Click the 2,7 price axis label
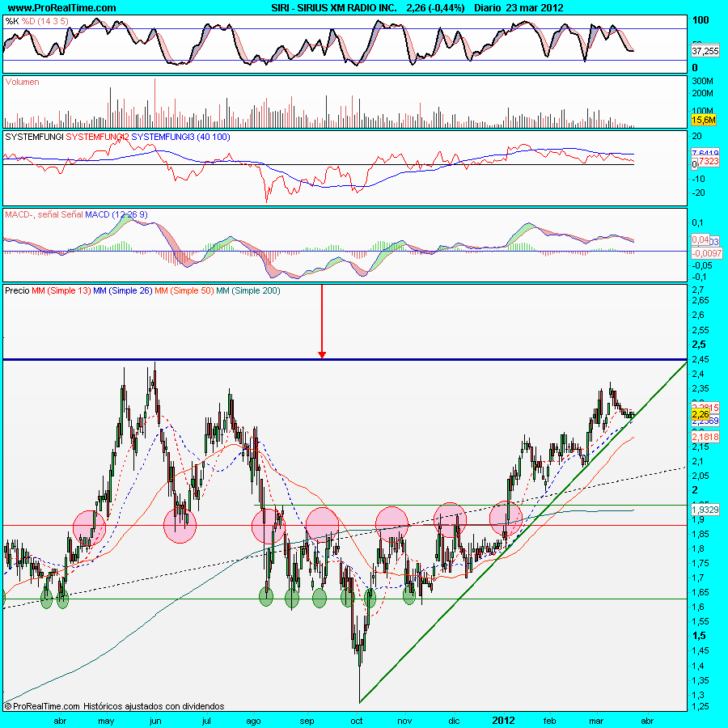The width and height of the screenshot is (728, 728). (697, 290)
